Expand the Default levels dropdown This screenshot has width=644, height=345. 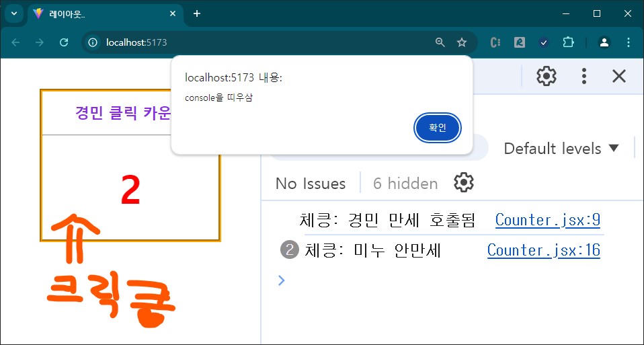click(x=561, y=149)
